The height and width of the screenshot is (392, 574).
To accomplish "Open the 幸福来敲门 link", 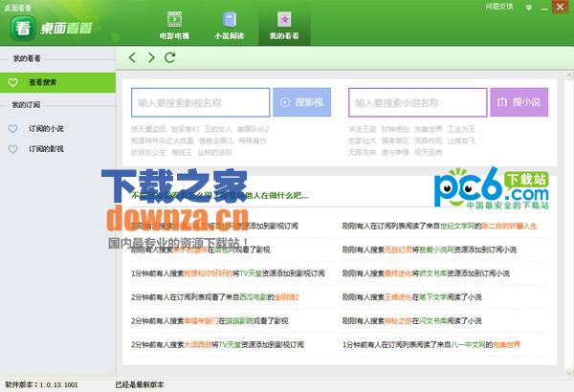I will [x=201, y=321].
